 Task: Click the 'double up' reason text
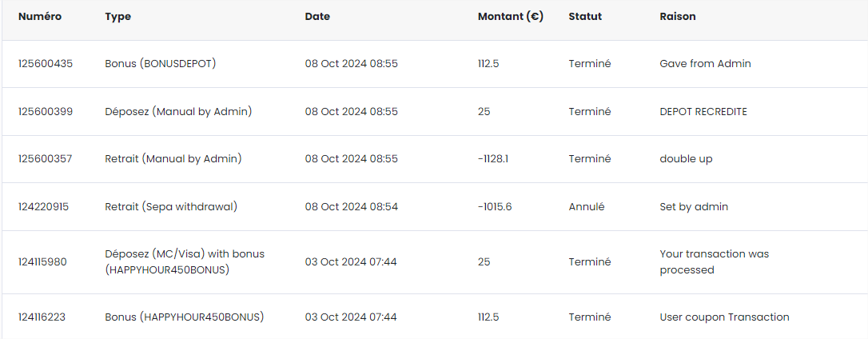pyautogui.click(x=686, y=159)
